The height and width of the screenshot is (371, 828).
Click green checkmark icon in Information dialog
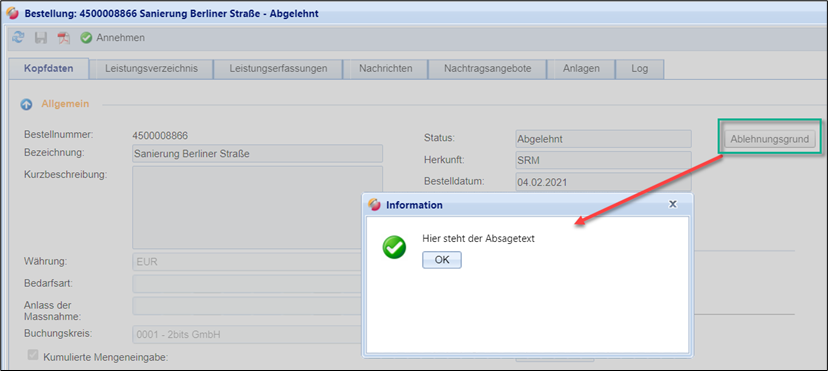(x=394, y=246)
